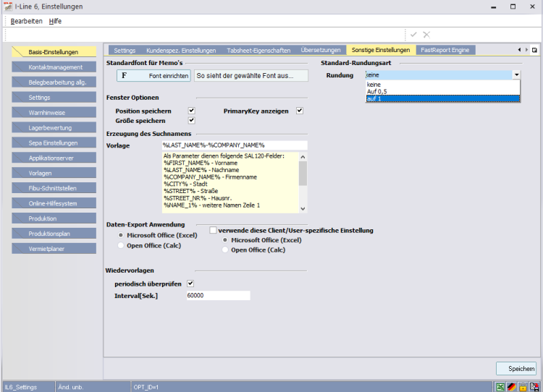Open Online-Hilfesystem section

[54, 203]
